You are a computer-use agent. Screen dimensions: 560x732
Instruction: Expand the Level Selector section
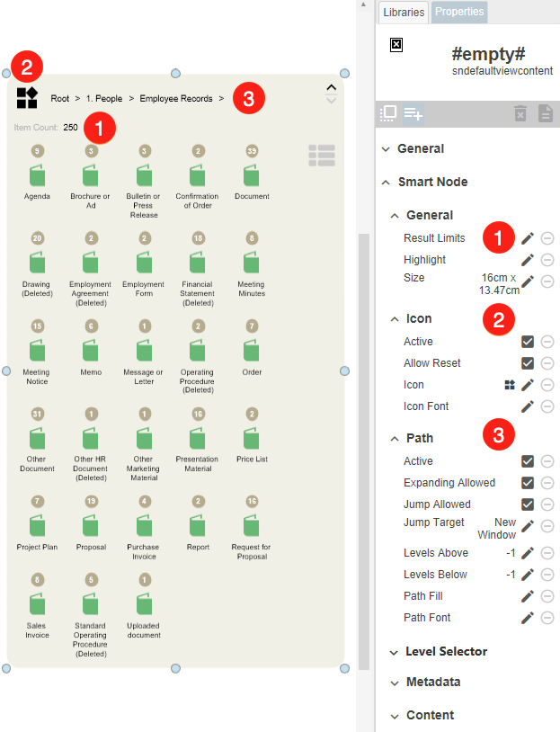[x=446, y=651]
